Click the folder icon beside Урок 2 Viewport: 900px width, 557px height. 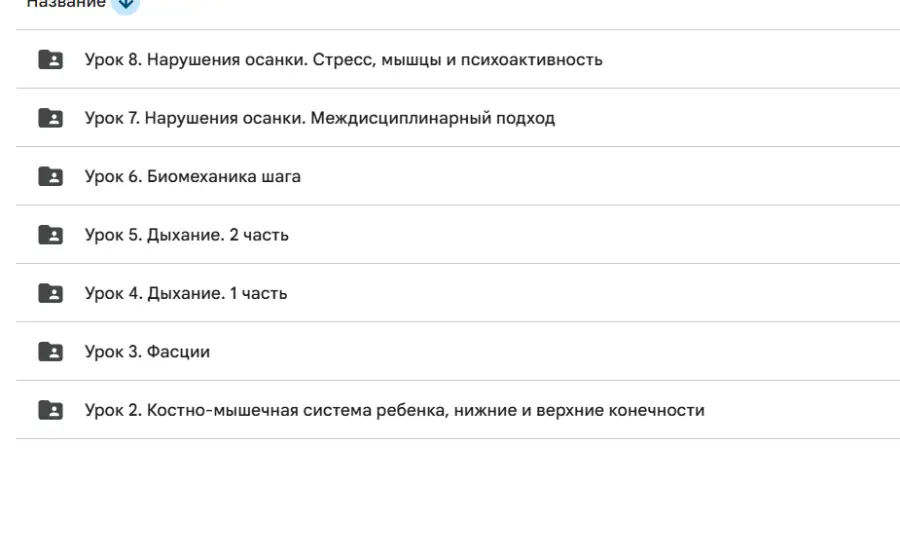[50, 410]
